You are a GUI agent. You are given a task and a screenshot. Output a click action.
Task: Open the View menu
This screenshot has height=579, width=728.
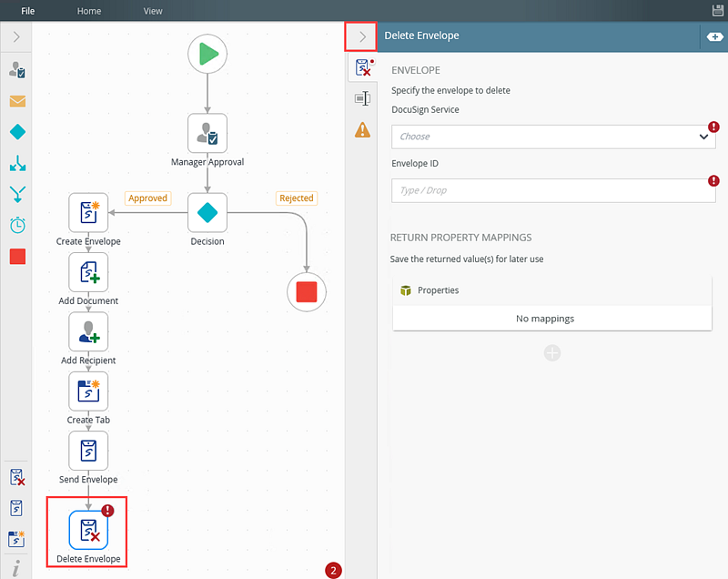(153, 11)
